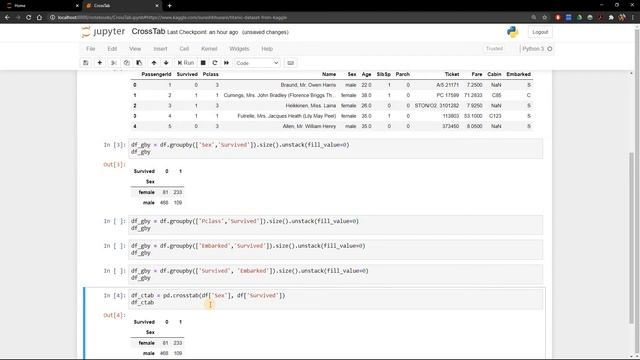Click the Jupyter logo
This screenshot has height=360, width=640.
click(x=103, y=32)
